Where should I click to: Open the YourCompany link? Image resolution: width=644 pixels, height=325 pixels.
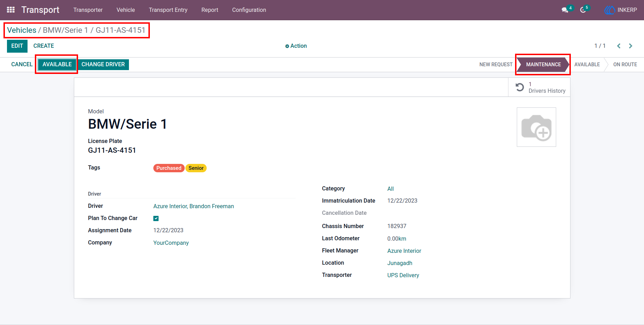[x=171, y=243]
